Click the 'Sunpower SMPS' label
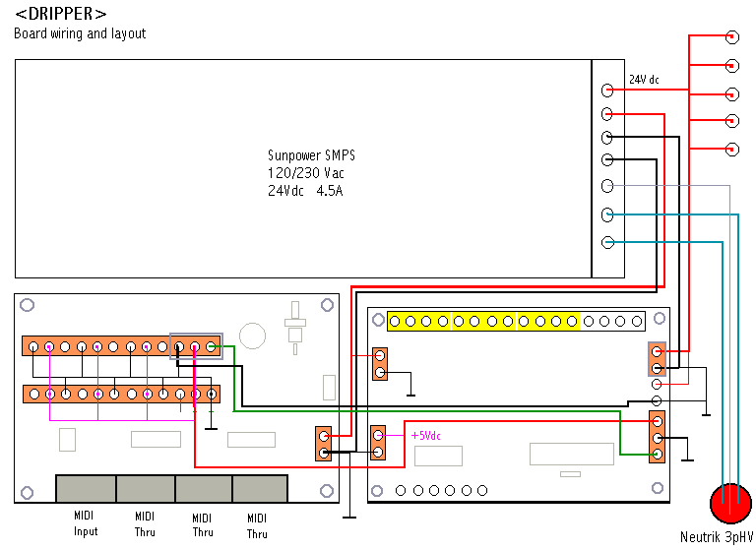The width and height of the screenshot is (756, 550). click(x=311, y=155)
